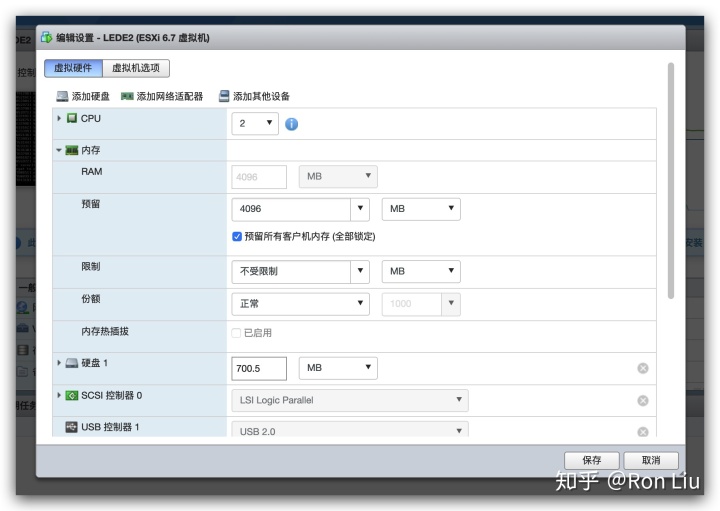The height and width of the screenshot is (511, 720).
Task: Open the reservation (预留) value 4096 dropdown arrow
Action: pos(360,209)
